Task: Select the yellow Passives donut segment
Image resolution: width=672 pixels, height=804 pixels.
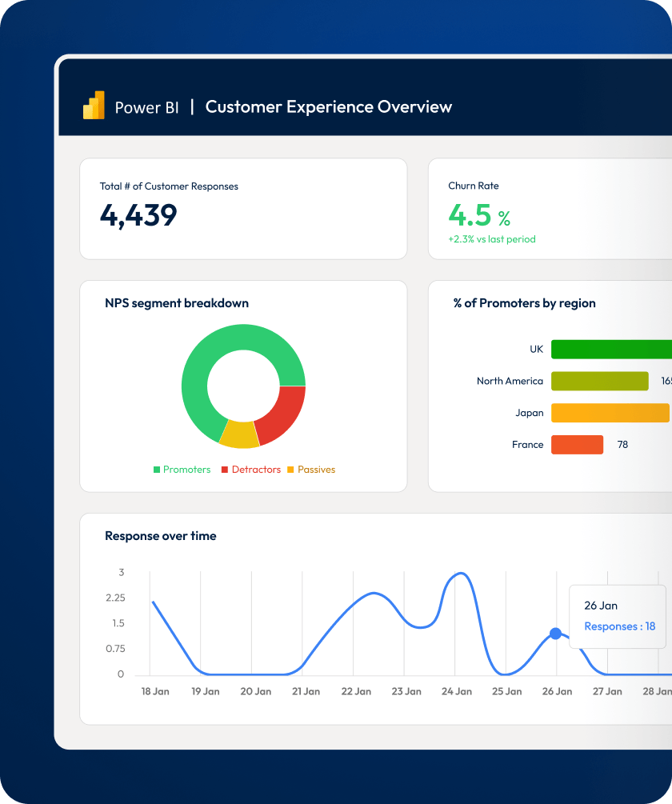Action: point(238,433)
